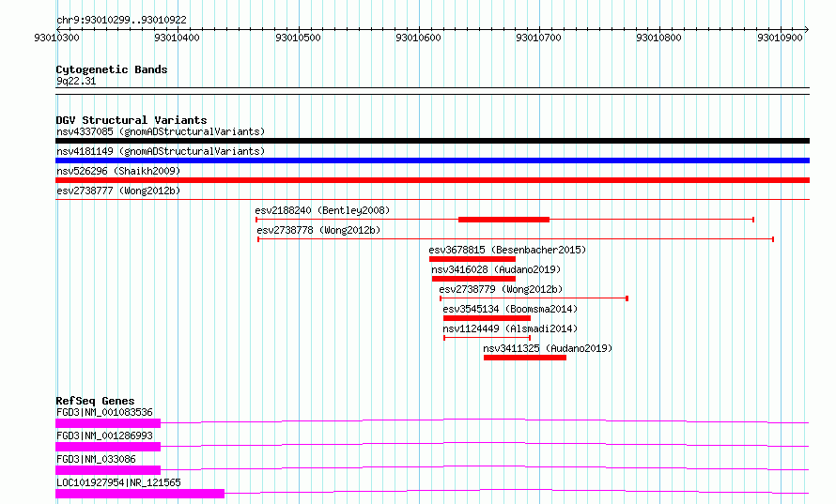The width and height of the screenshot is (836, 504).
Task: Click the RefSeq Genes track title
Action: (95, 401)
